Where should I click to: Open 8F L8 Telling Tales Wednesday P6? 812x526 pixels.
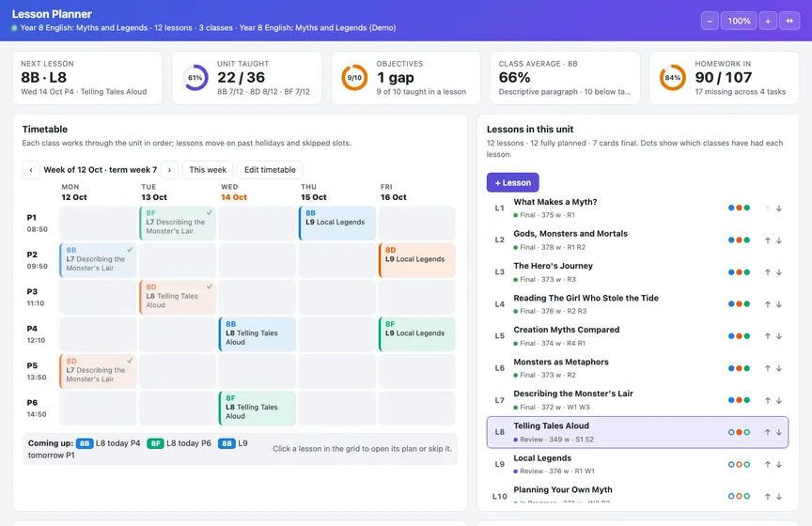[258, 409]
